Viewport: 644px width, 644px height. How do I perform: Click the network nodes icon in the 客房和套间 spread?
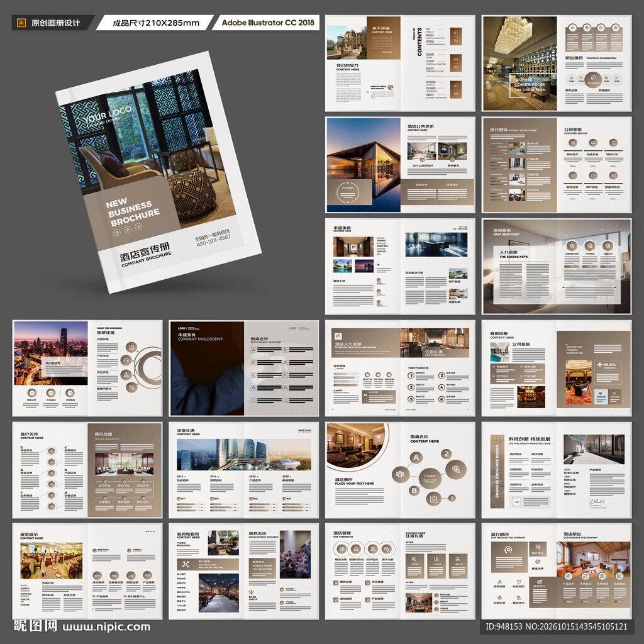186,564
